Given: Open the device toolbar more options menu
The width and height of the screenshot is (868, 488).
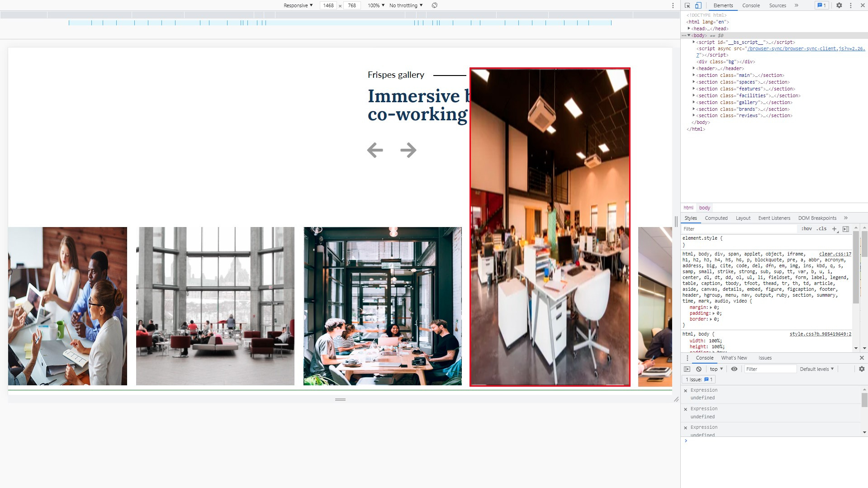Looking at the screenshot, I should tap(673, 5).
